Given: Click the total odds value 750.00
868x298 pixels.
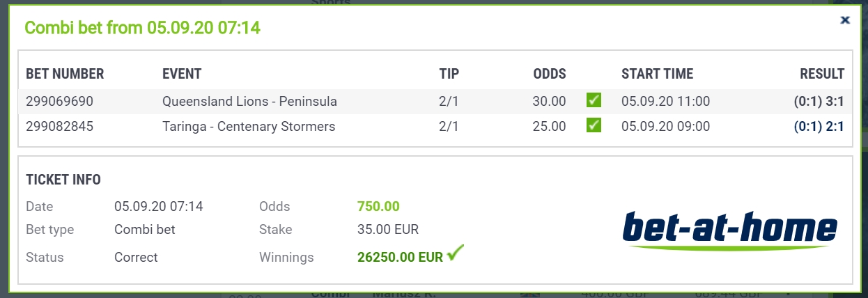Looking at the screenshot, I should click(x=378, y=207).
